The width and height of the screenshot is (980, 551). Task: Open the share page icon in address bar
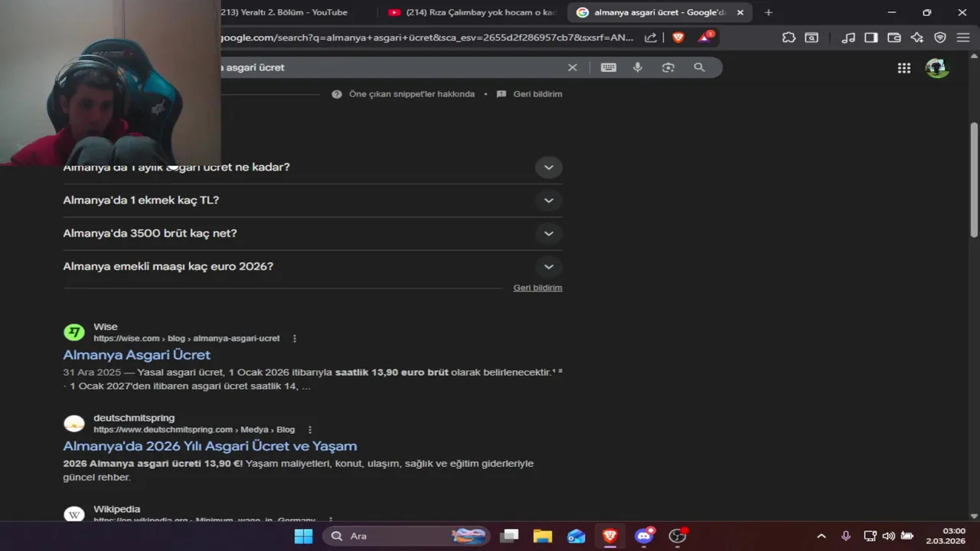click(651, 37)
